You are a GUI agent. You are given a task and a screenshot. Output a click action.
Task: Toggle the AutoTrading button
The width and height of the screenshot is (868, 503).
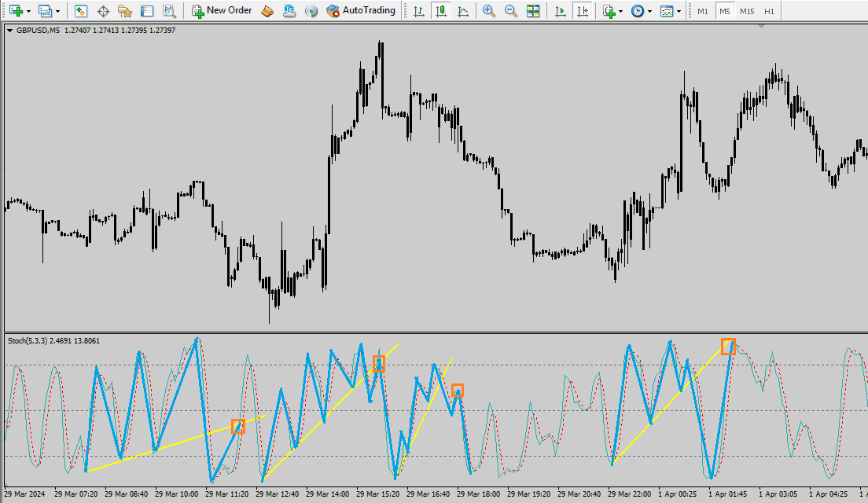pyautogui.click(x=361, y=10)
